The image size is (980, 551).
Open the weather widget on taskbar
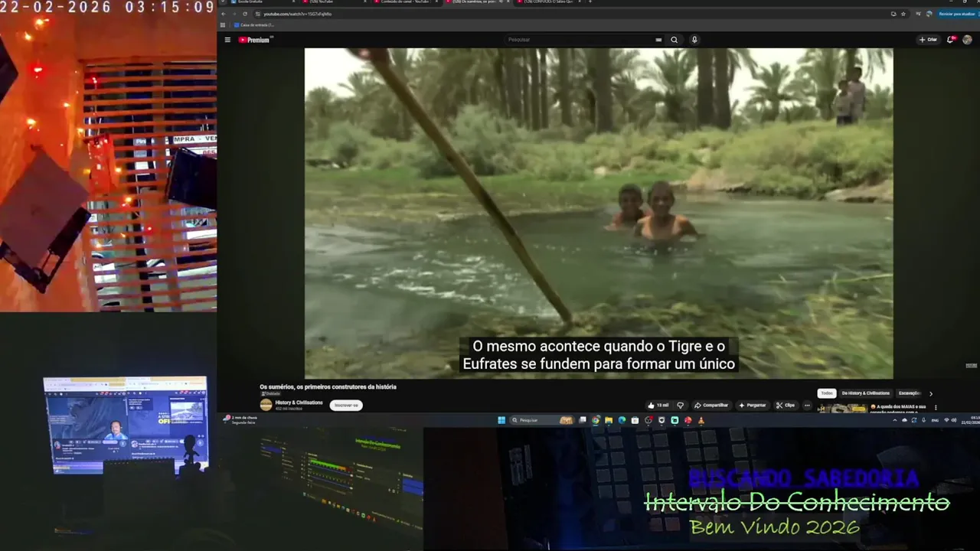click(240, 419)
